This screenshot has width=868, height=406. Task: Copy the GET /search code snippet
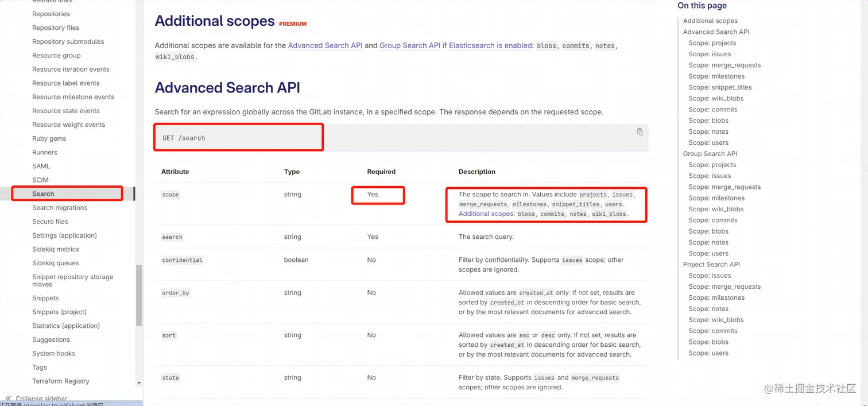tap(640, 132)
